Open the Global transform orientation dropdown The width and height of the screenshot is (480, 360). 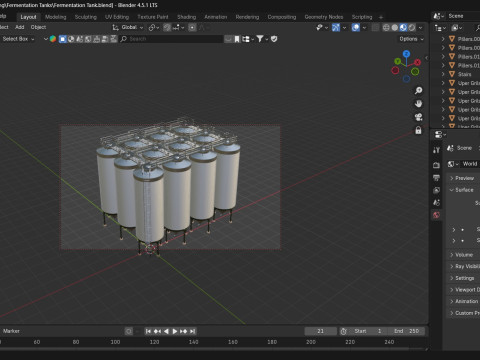click(128, 27)
